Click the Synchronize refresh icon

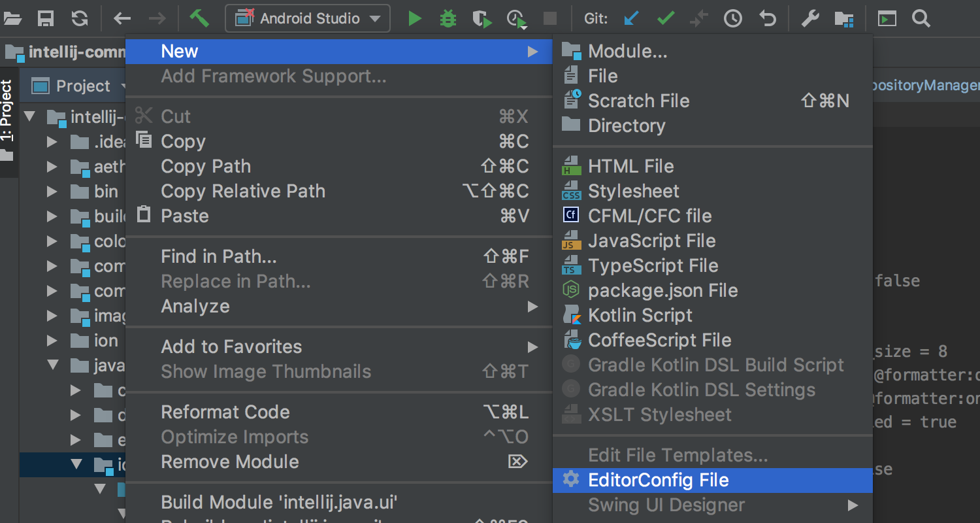point(80,18)
